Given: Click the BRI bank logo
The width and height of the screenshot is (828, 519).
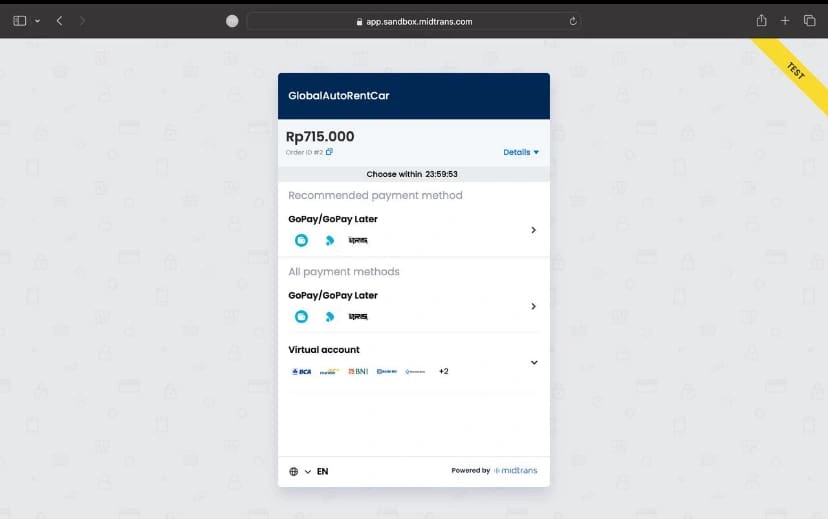Looking at the screenshot, I should 387,372.
